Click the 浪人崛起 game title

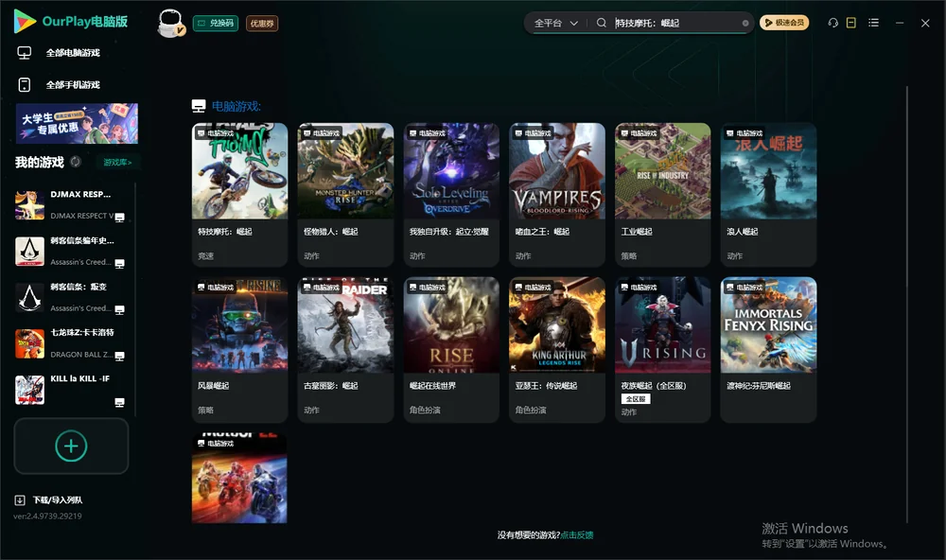pyautogui.click(x=743, y=232)
